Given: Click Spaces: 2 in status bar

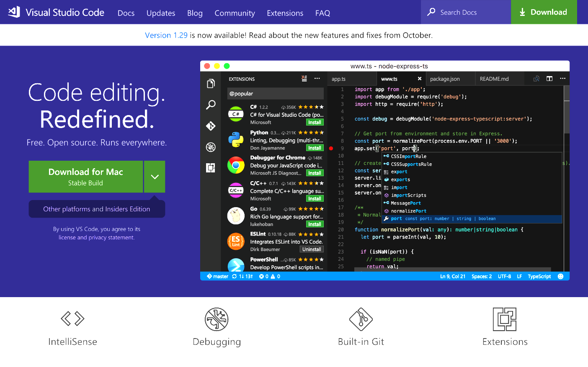Looking at the screenshot, I should [482, 277].
